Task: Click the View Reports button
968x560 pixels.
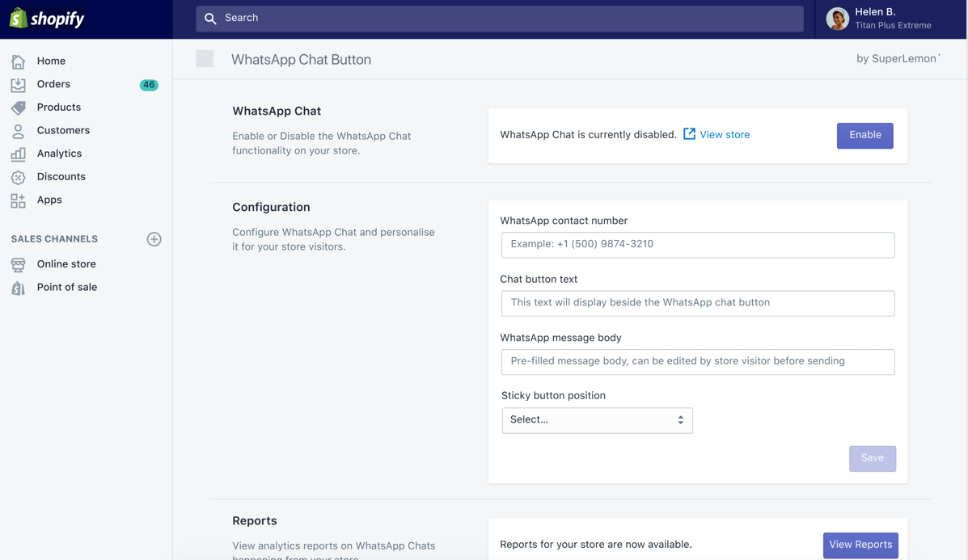Action: pyautogui.click(x=860, y=545)
